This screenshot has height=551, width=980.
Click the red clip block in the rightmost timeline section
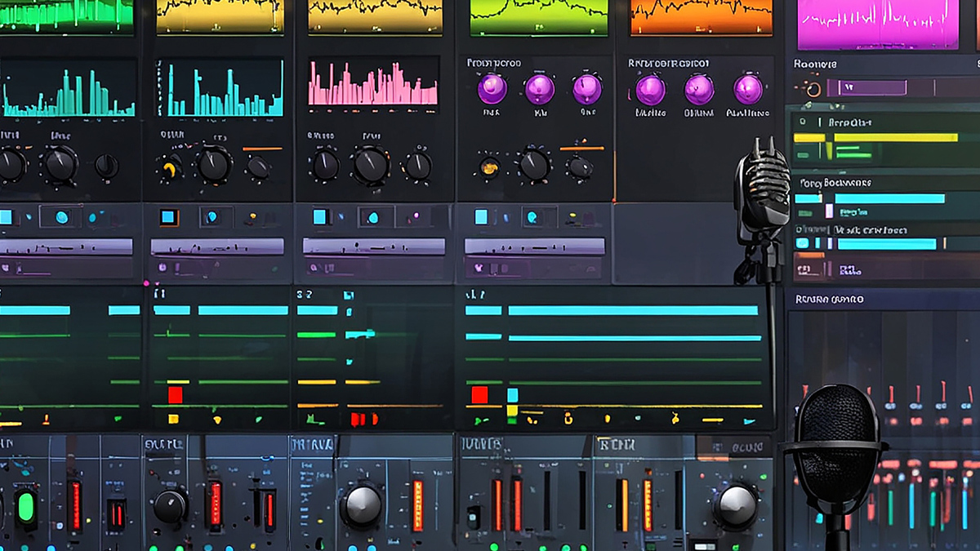[479, 395]
